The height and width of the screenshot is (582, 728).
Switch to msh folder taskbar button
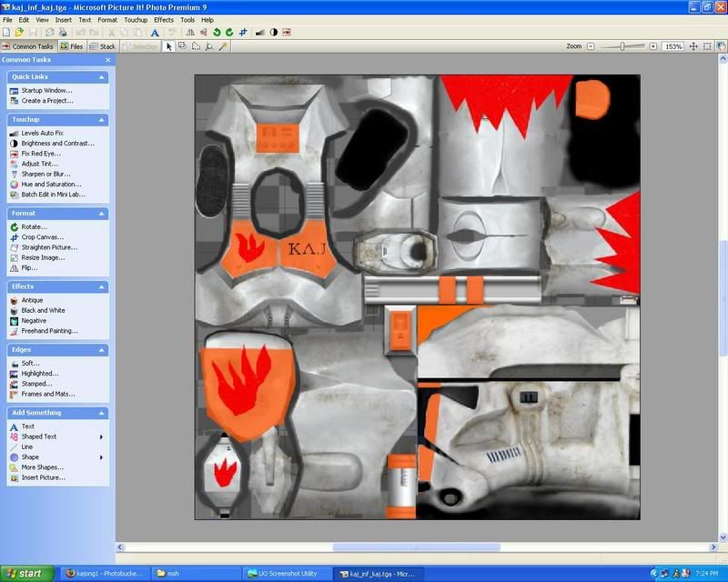coord(197,574)
